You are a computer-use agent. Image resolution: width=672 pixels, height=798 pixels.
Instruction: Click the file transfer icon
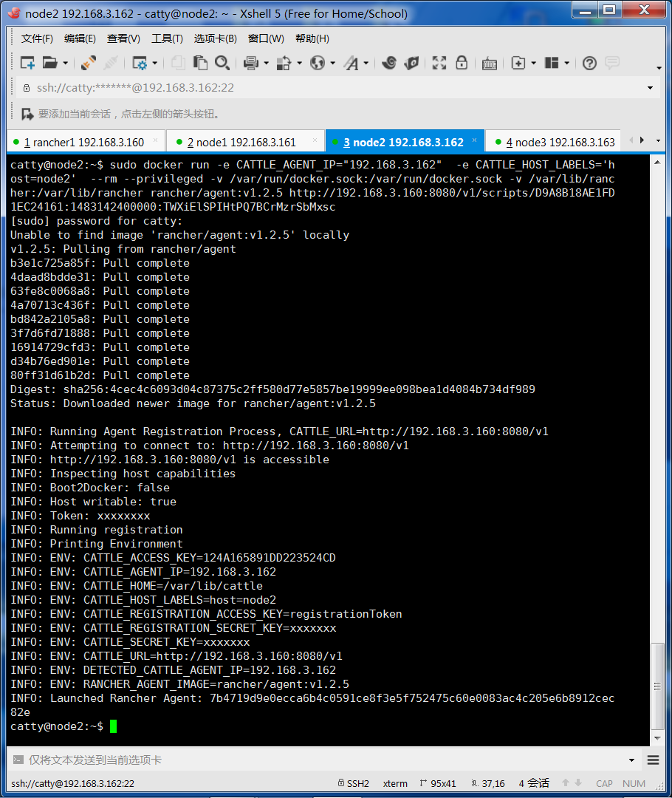(284, 63)
